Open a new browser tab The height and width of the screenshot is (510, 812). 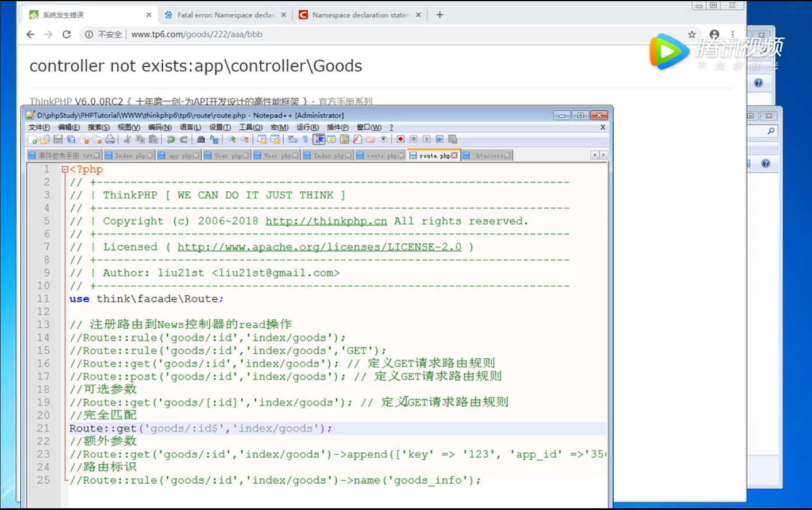coord(440,15)
